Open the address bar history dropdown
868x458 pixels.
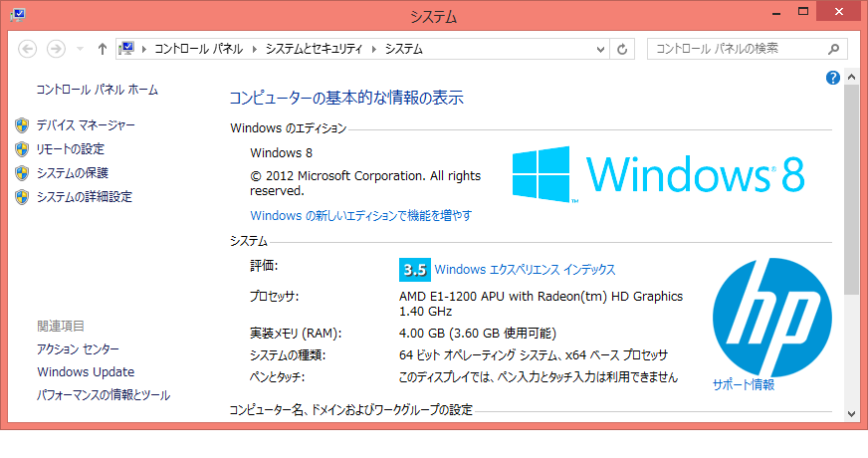point(600,50)
